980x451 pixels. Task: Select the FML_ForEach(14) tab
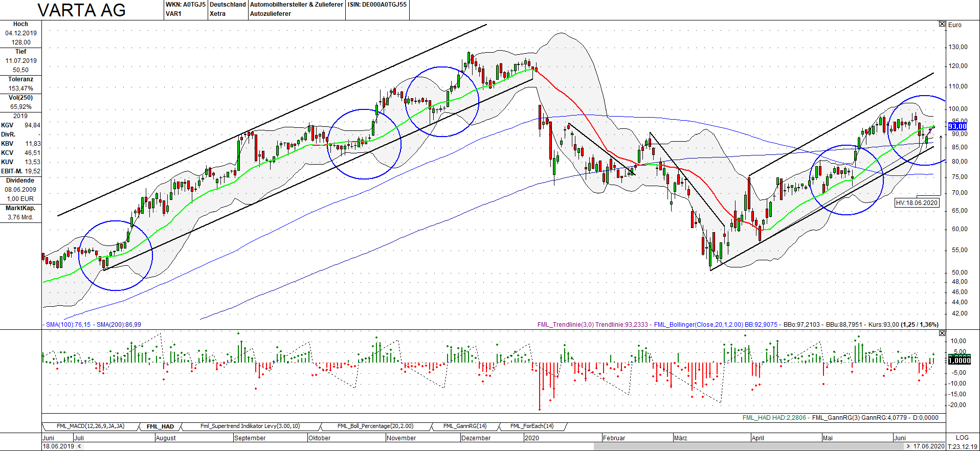pyautogui.click(x=532, y=426)
